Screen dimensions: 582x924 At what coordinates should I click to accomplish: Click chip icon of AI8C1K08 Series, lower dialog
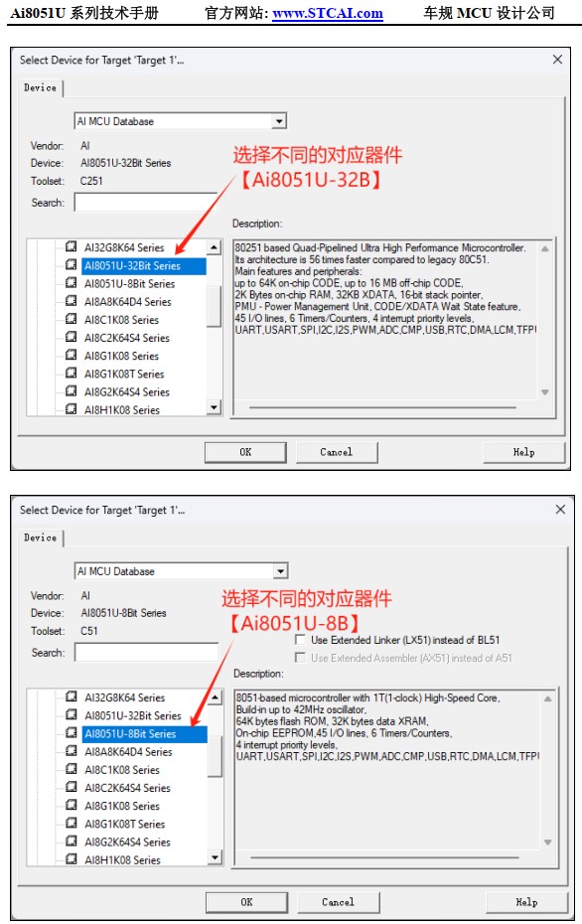(72, 769)
